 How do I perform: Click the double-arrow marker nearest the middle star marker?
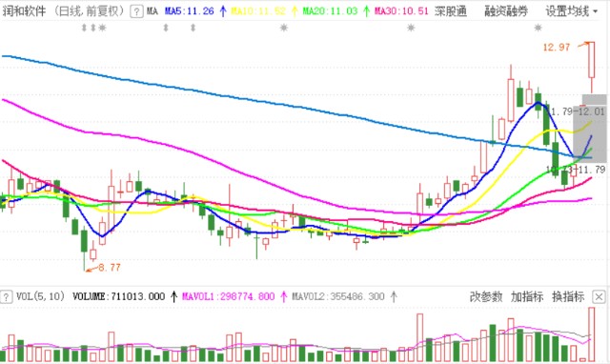tap(193, 28)
